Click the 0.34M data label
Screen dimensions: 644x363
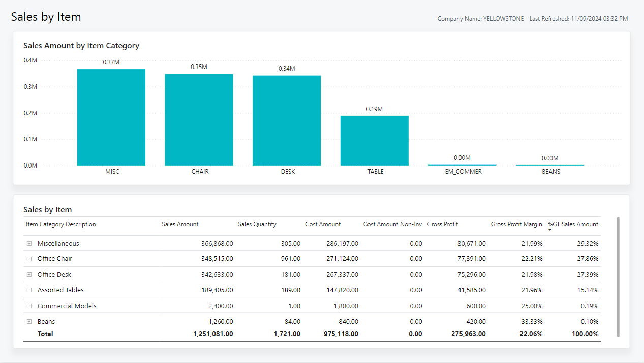tap(287, 69)
